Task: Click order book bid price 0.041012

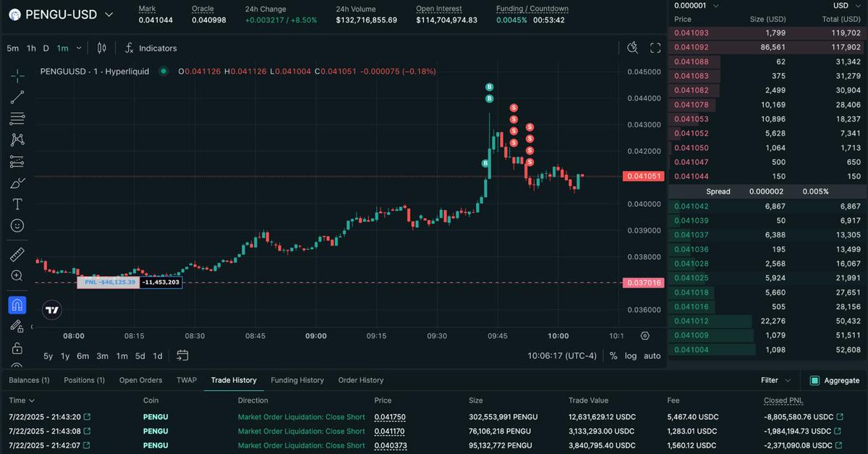Action: 692,321
